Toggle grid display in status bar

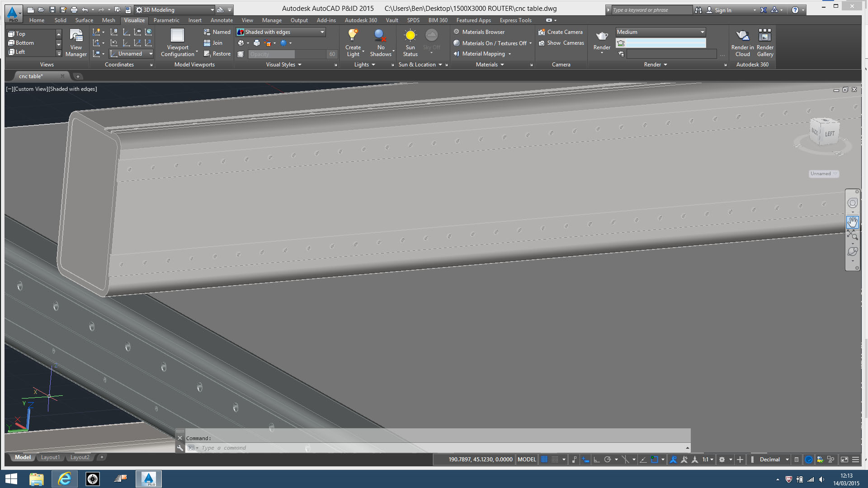click(x=544, y=460)
